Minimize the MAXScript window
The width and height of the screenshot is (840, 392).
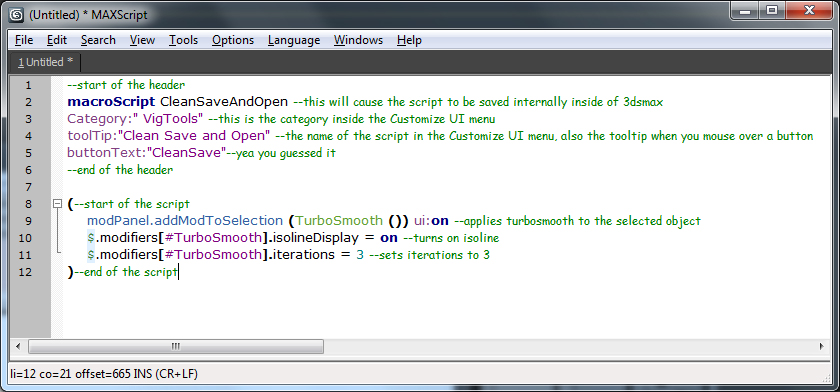(x=746, y=10)
